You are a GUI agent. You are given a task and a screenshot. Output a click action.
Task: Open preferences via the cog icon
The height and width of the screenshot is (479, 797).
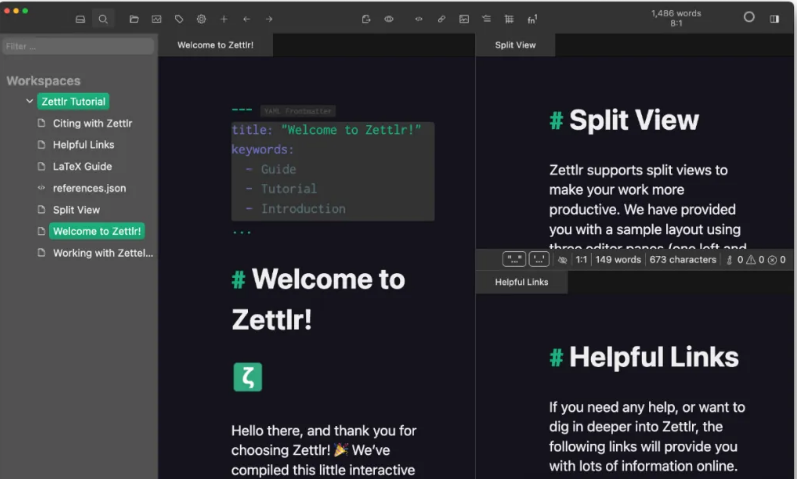click(x=201, y=19)
